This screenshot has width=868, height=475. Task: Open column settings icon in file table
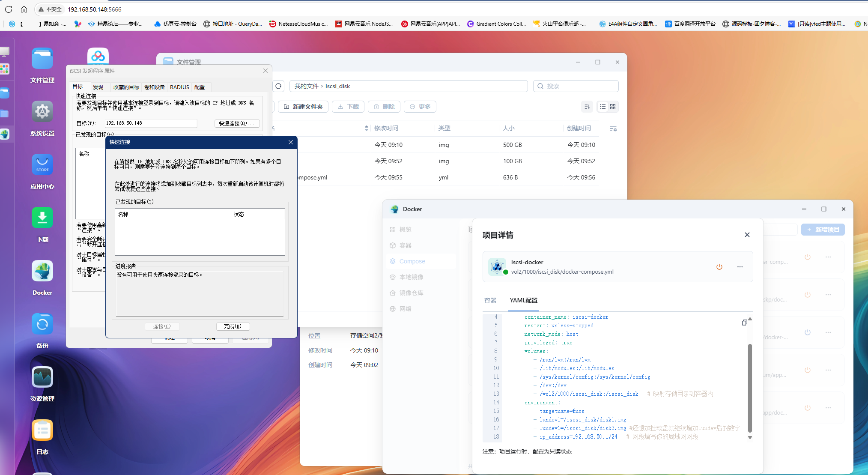(613, 128)
